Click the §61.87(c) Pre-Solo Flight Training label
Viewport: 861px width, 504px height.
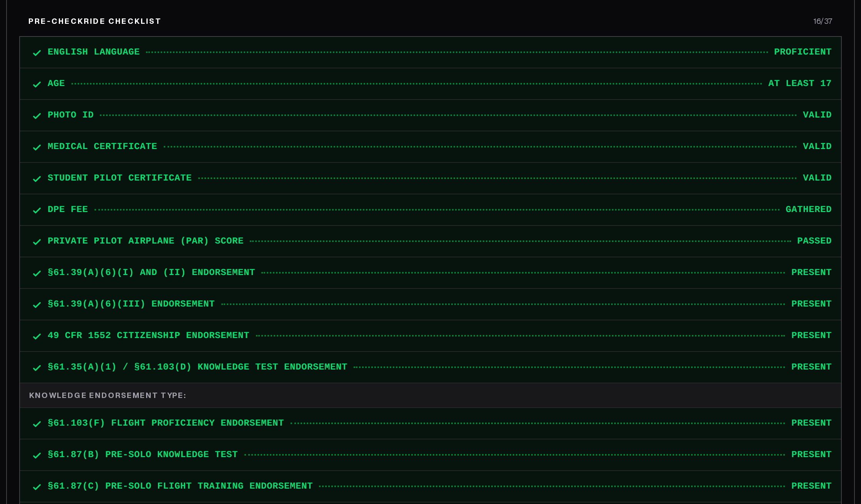coord(180,486)
